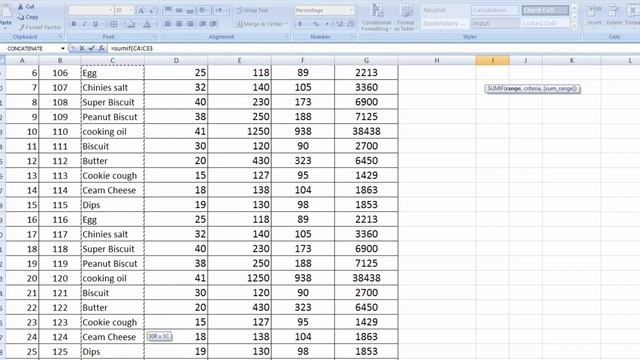This screenshot has width=640, height=360.
Task: Click the Borders icon in Font group
Action: [x=114, y=24]
